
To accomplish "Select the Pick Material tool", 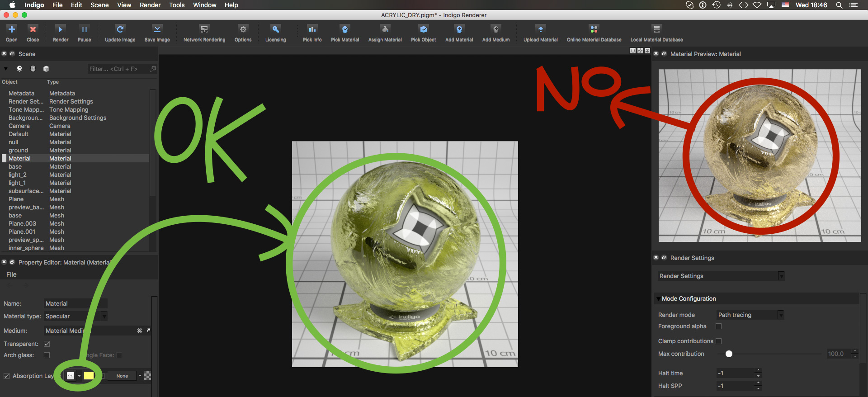I will [x=345, y=29].
